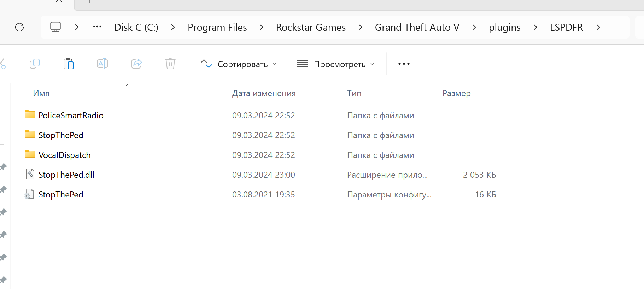
Task: Click the Refresh icon in address bar
Action: [19, 27]
